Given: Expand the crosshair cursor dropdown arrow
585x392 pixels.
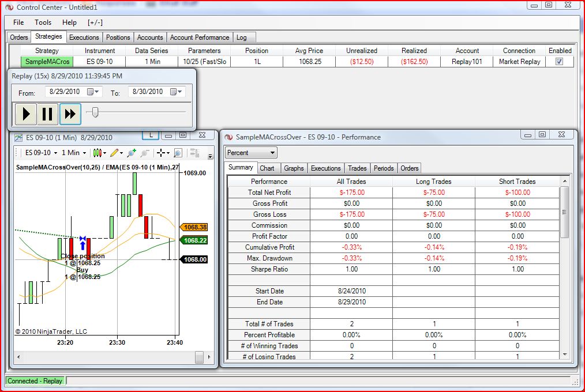Looking at the screenshot, I should [168, 153].
